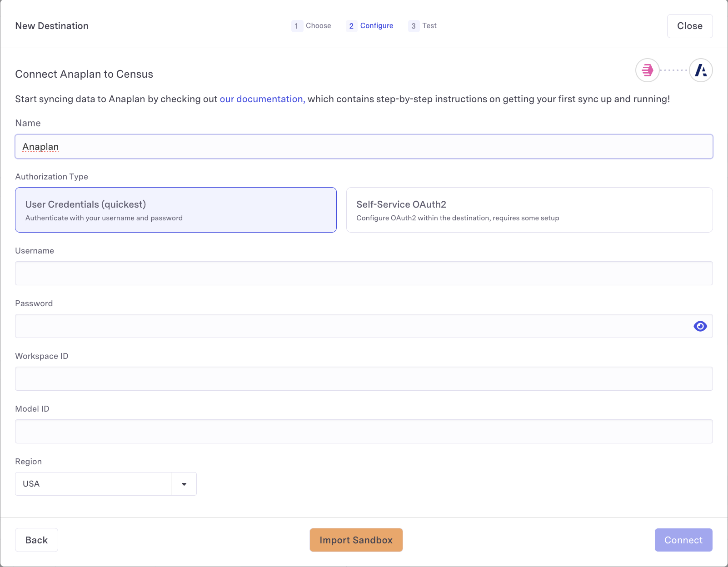Focus the Name field containing Anaplan
Screen dimensions: 728x567
coord(364,147)
